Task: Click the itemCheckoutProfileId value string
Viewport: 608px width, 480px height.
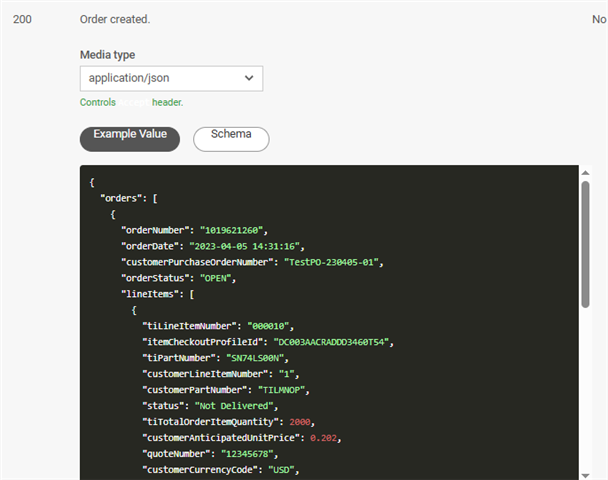Action: 335,343
